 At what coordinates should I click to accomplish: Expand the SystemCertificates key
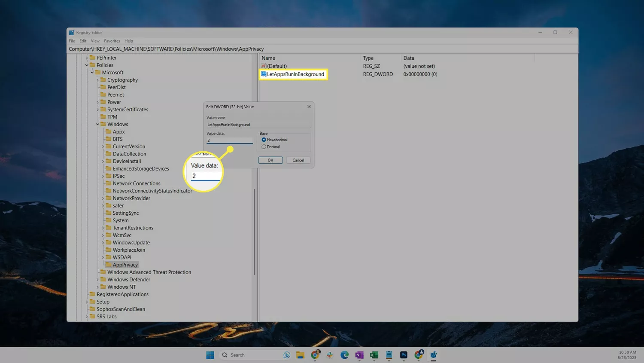point(97,110)
